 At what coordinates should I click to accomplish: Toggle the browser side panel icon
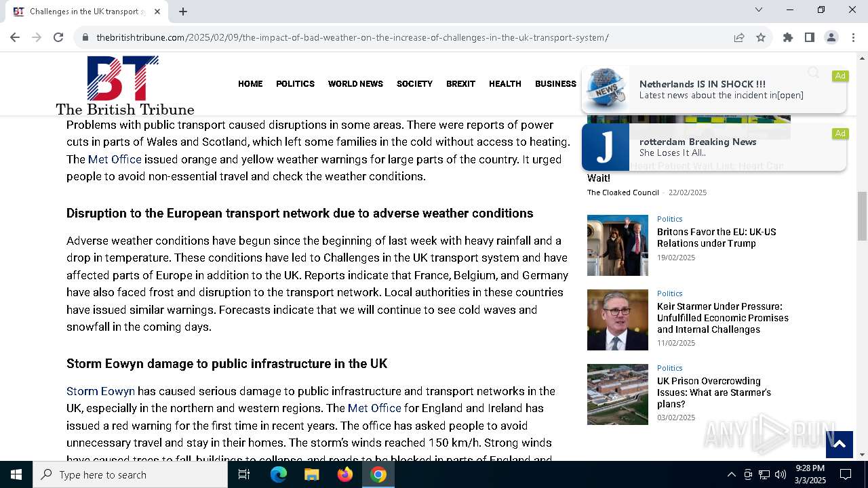tap(810, 37)
